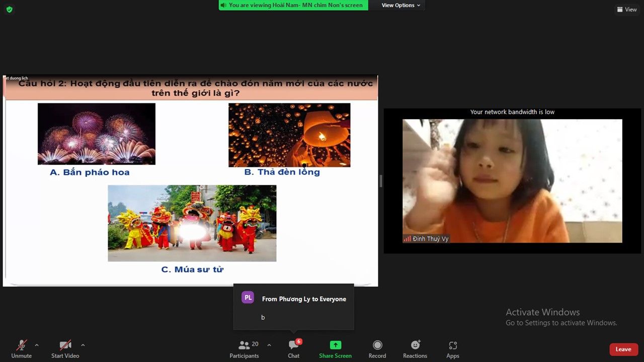Click the chat notification from Phương Ly
The height and width of the screenshot is (362, 644).
pyautogui.click(x=304, y=308)
